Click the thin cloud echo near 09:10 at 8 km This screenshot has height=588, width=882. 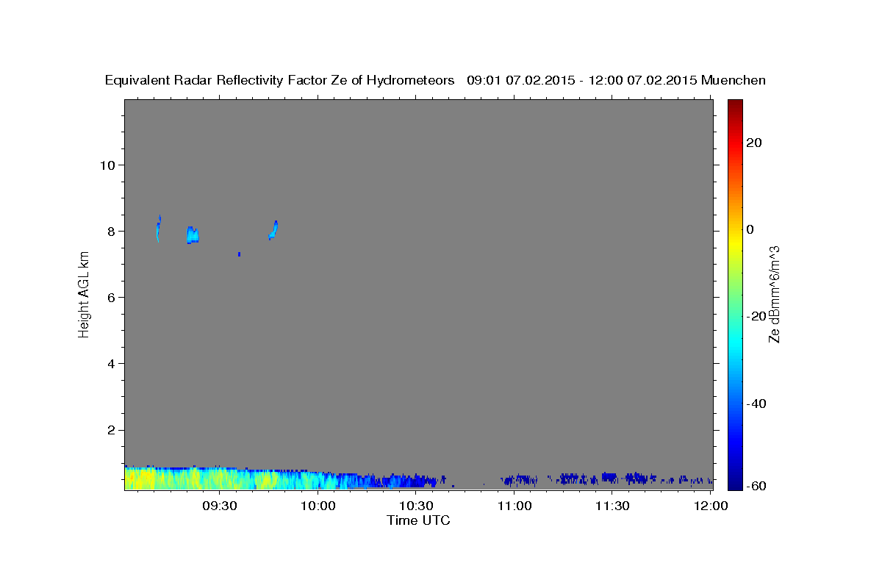point(159,228)
